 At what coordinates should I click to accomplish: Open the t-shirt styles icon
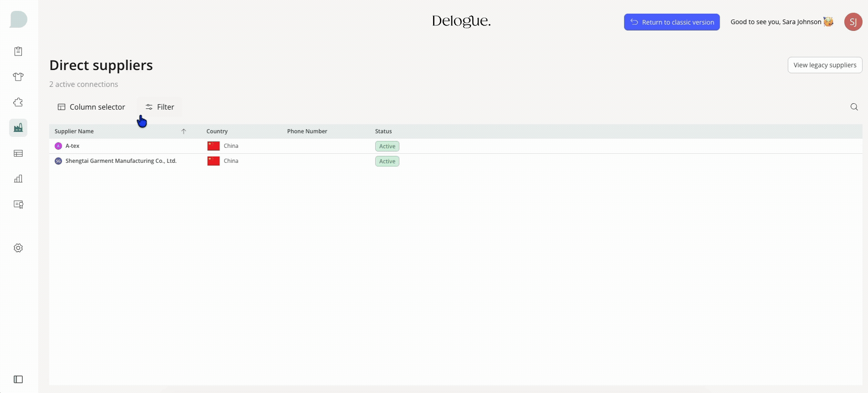(x=18, y=77)
